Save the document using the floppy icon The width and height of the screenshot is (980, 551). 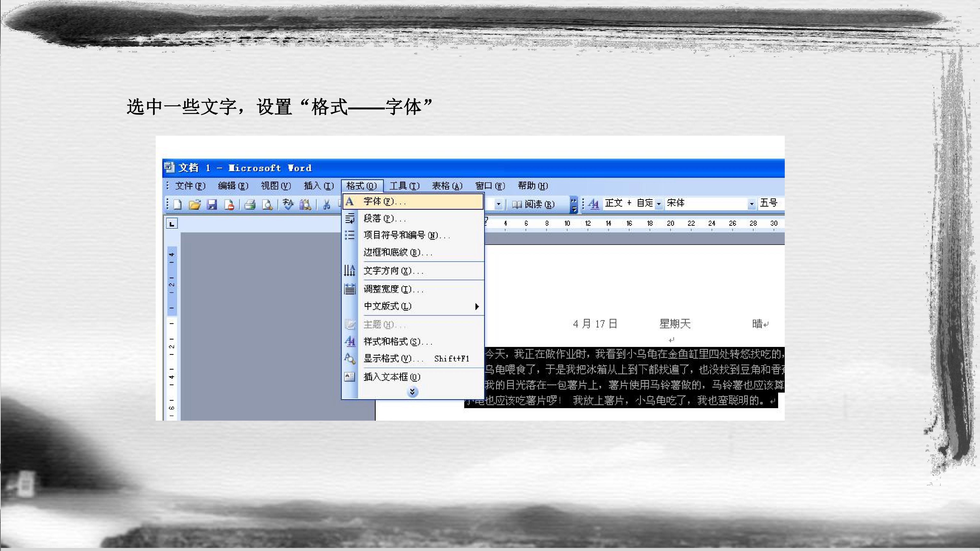coord(212,205)
